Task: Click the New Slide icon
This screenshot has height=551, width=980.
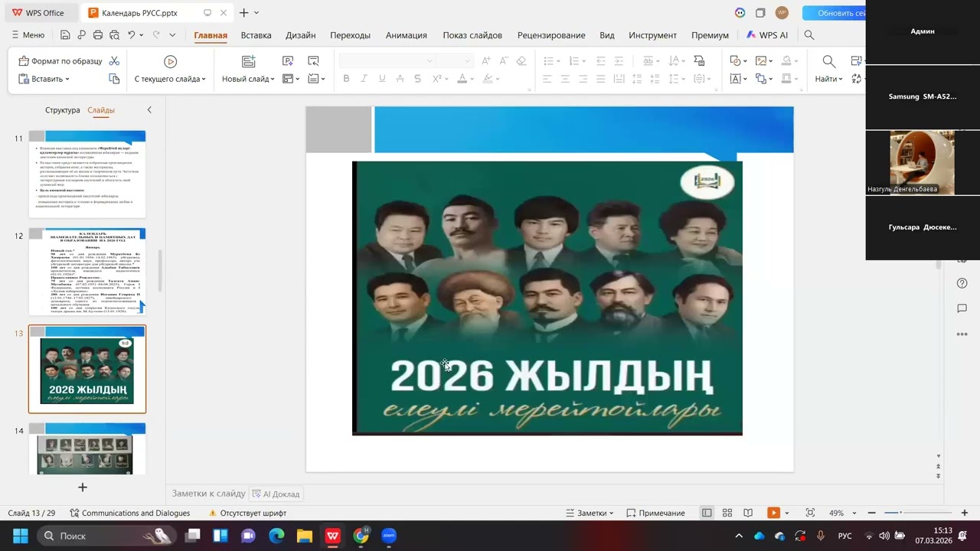Action: point(248,61)
